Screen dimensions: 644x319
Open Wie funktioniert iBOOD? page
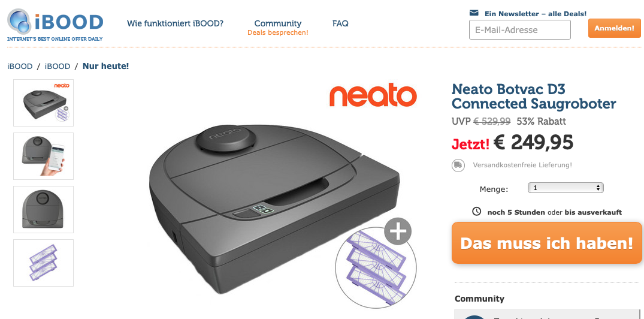click(176, 23)
